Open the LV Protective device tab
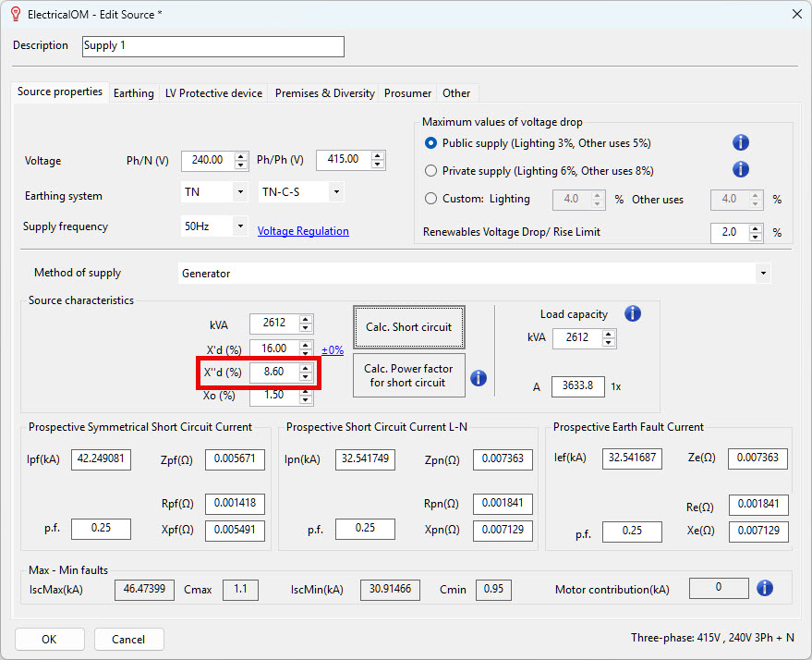 pyautogui.click(x=214, y=93)
